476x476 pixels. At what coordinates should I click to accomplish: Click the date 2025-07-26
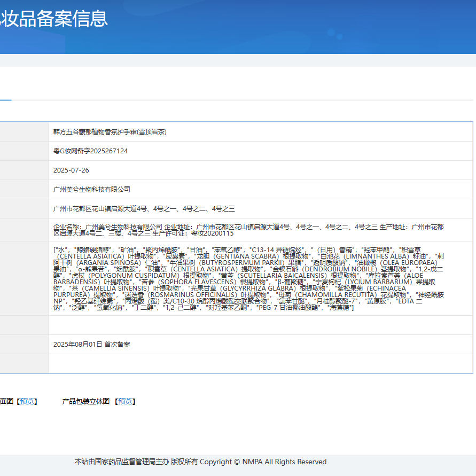click(x=71, y=170)
